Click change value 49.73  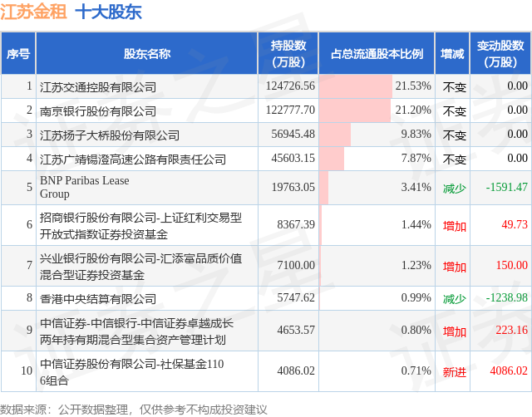tap(515, 224)
